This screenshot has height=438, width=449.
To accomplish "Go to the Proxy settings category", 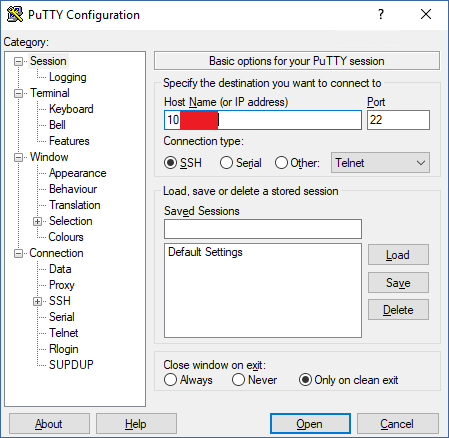I will pyautogui.click(x=62, y=285).
